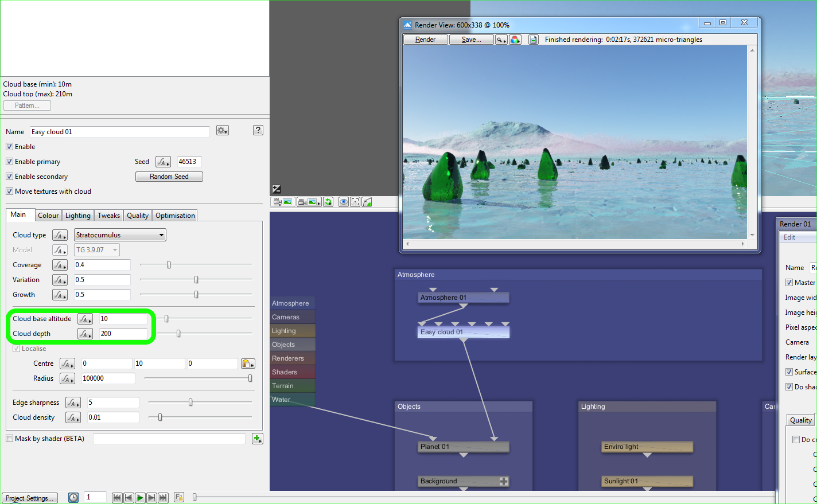
Task: Switch to the Tweaks tab
Action: (108, 216)
